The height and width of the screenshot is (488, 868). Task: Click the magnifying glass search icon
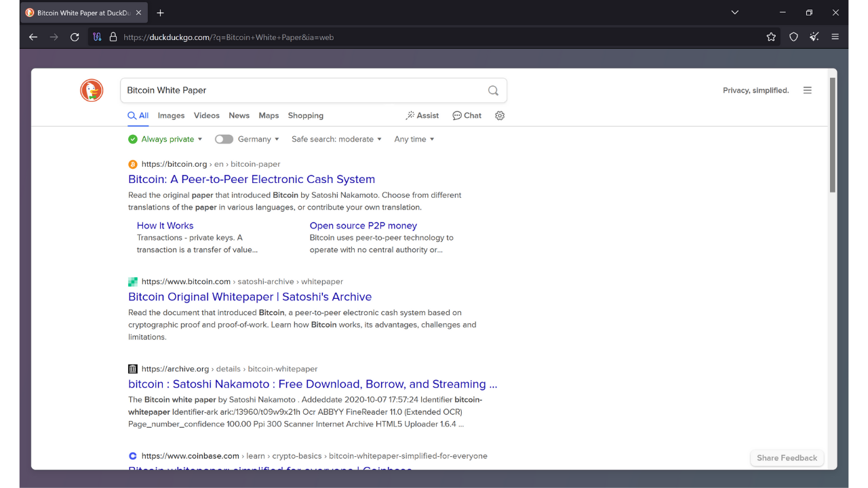point(493,89)
